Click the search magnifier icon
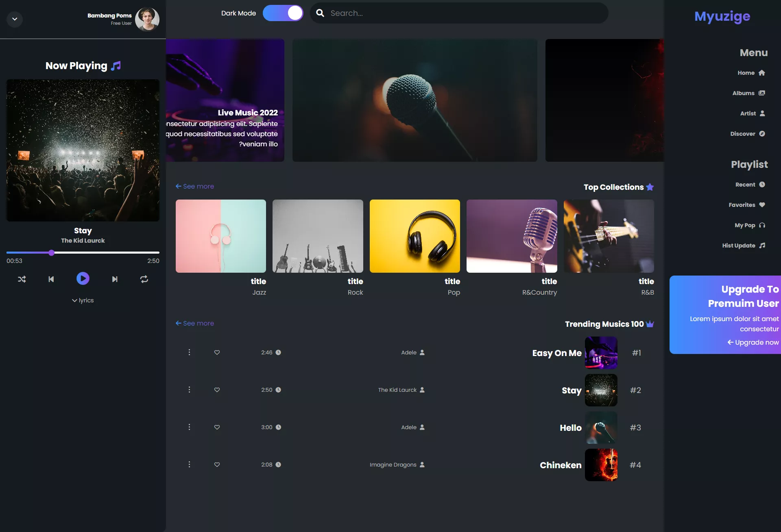 coord(320,13)
